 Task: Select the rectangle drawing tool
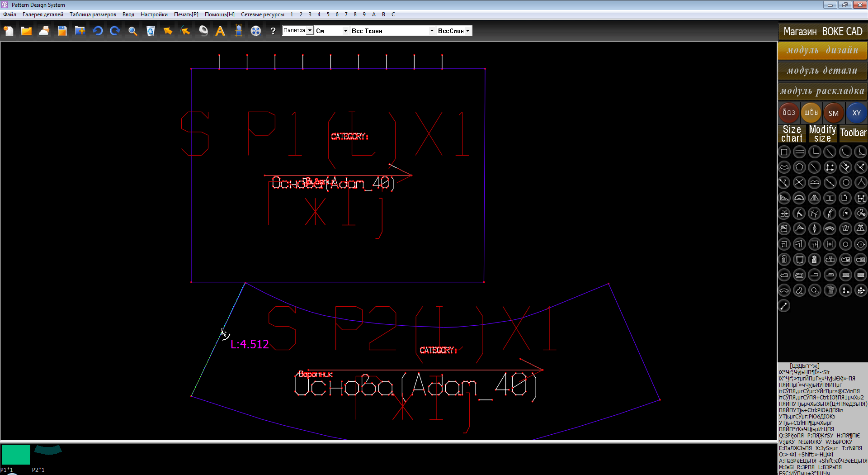(x=784, y=152)
